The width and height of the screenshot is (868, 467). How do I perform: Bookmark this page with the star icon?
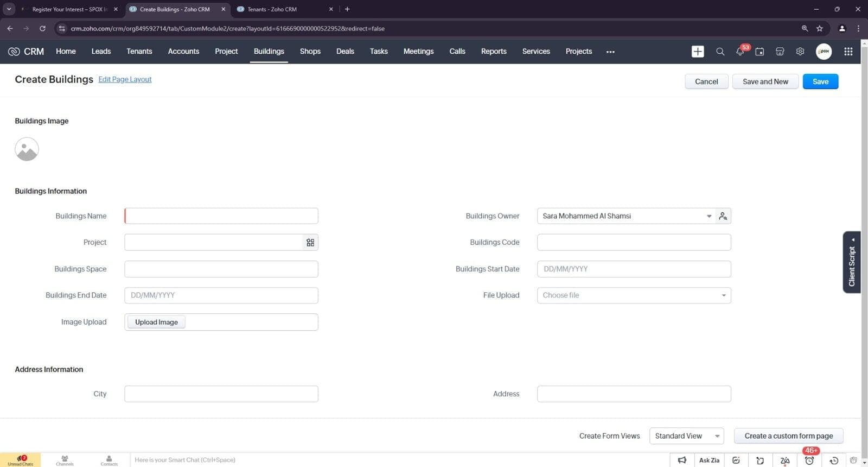819,28
